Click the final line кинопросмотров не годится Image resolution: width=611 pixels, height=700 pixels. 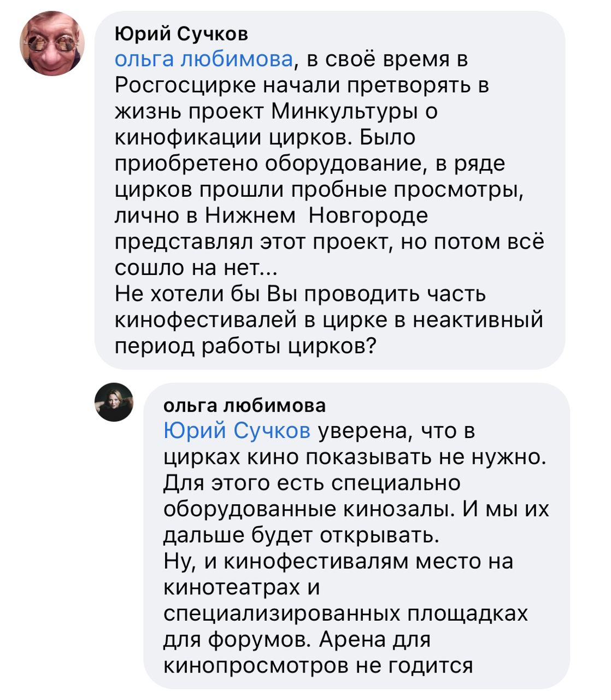click(318, 666)
